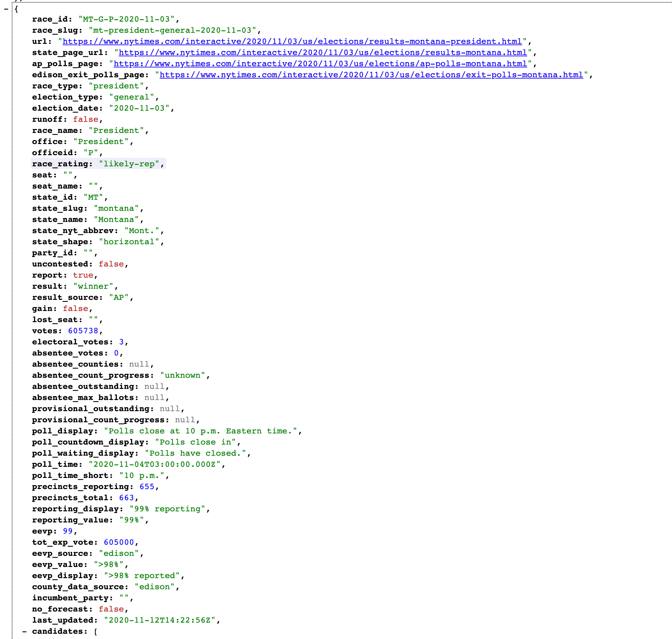Viewport: 672px width, 639px height.
Task: Click the electoral_votes value 3
Action: click(121, 342)
